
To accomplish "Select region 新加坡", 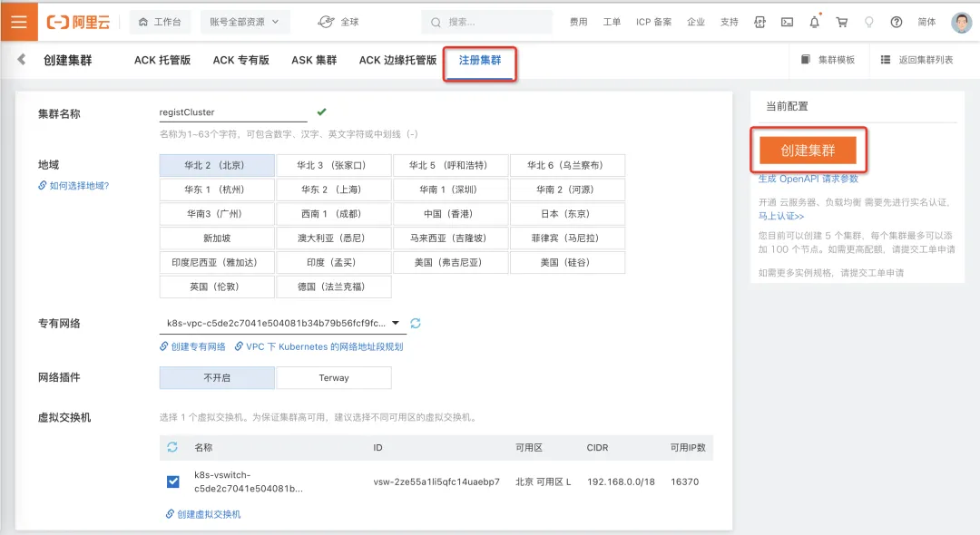I will tap(217, 238).
